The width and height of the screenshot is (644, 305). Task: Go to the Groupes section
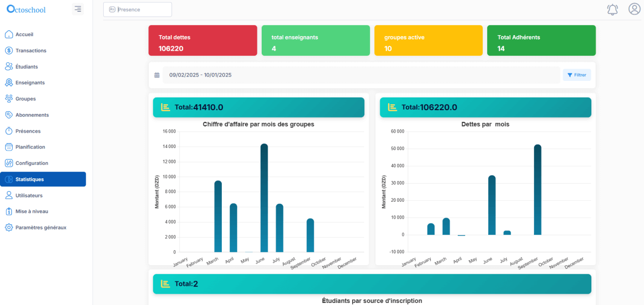coord(26,99)
